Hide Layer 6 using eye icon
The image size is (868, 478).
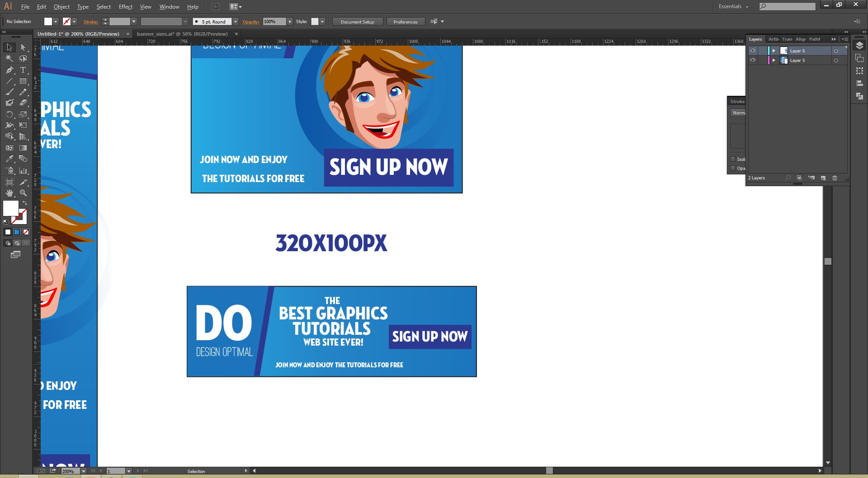[753, 51]
